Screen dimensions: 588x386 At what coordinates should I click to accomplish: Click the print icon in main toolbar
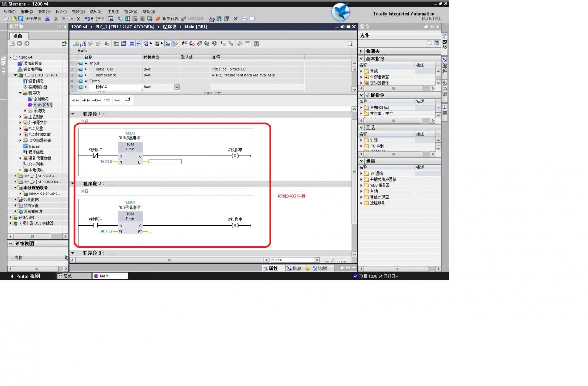pyautogui.click(x=47, y=19)
